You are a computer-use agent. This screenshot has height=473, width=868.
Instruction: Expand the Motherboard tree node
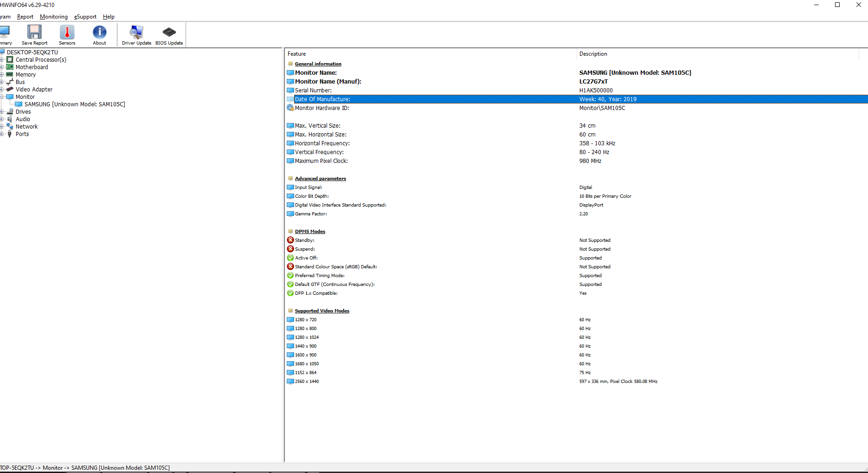2,67
